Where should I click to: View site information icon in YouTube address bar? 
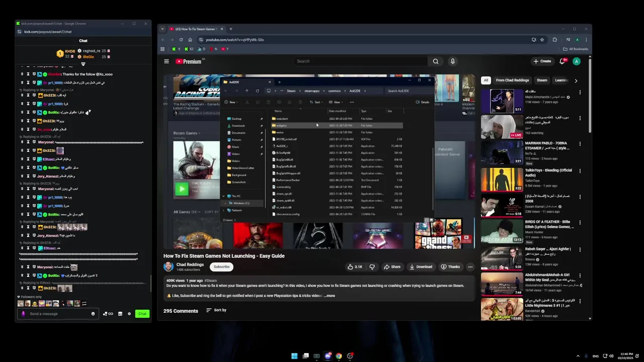click(201, 40)
